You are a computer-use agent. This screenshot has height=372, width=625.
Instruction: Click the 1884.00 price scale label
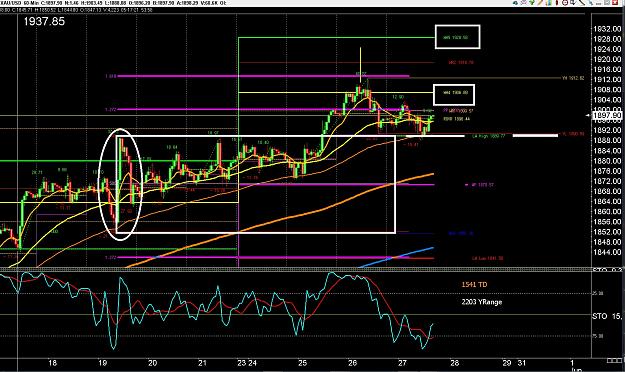click(607, 151)
